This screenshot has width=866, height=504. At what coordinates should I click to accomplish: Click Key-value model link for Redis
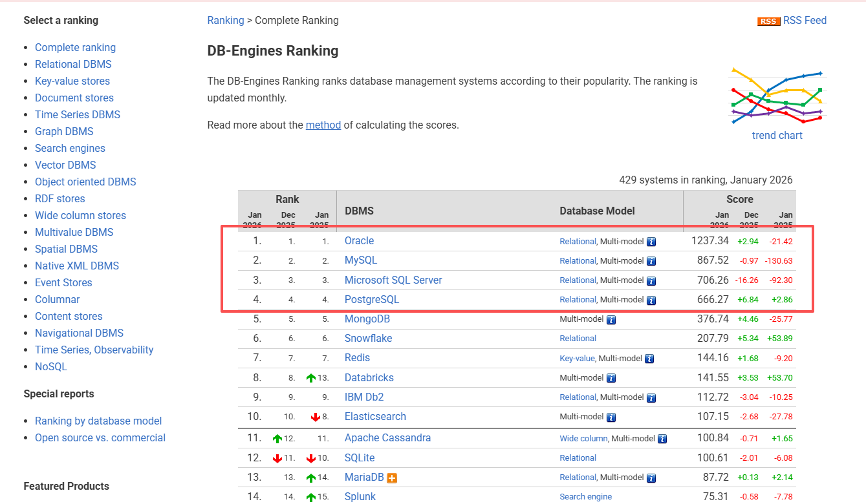[577, 358]
